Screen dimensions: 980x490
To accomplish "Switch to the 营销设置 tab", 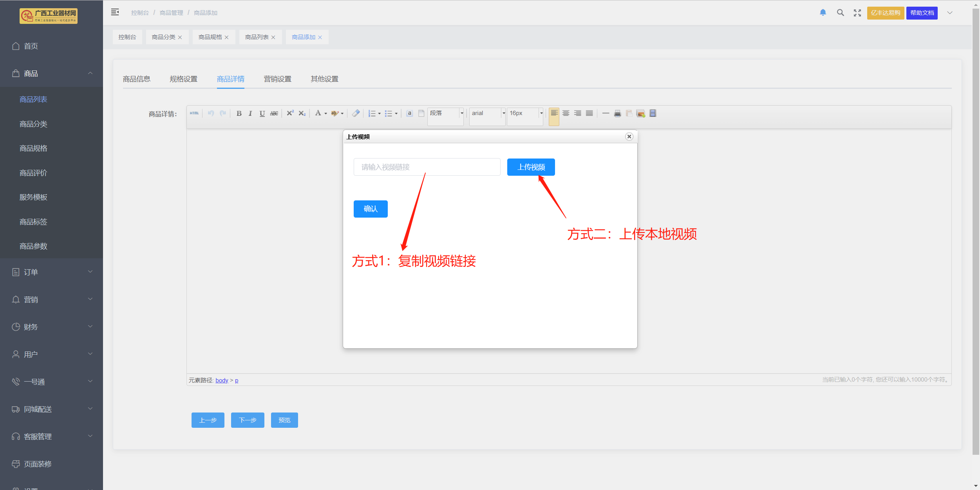I will pos(277,79).
